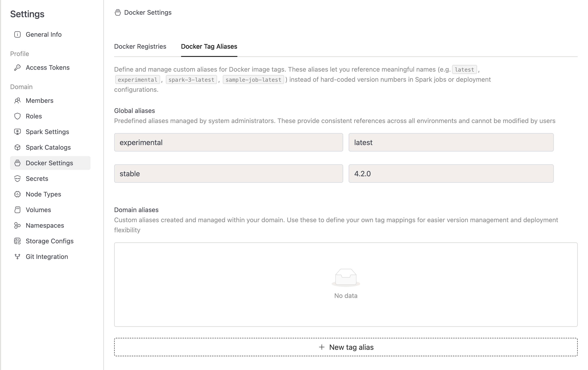Screen dimensions: 588x370
Task: Add a New tag alias
Action: tap(345, 347)
